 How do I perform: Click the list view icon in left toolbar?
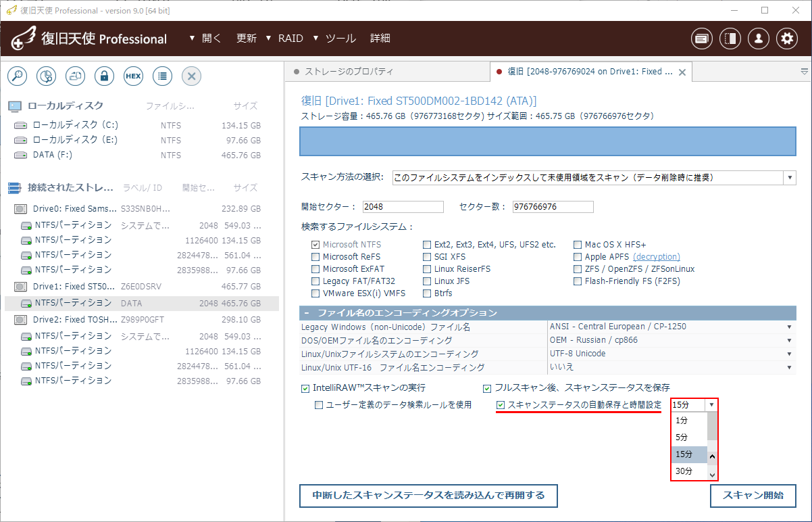pos(162,76)
